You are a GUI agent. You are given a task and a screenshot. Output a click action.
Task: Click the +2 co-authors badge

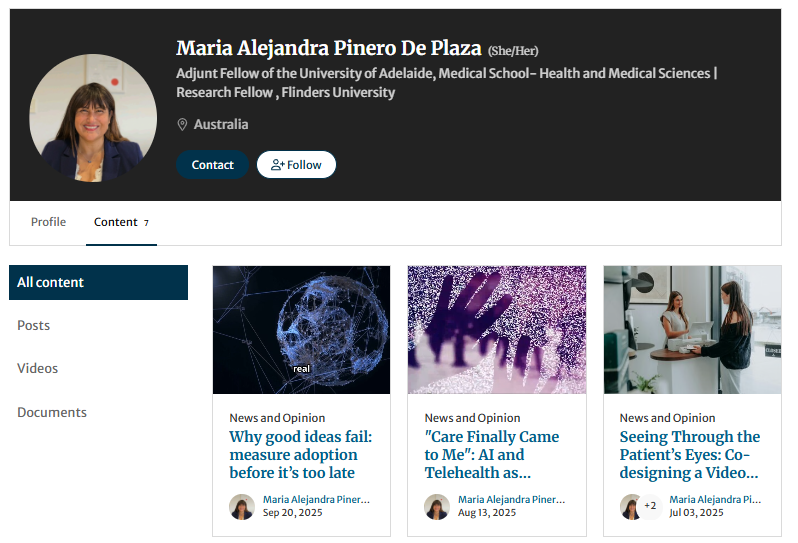650,506
